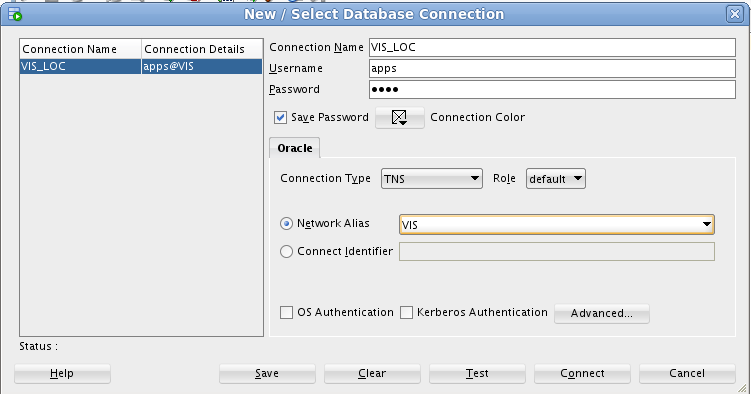The width and height of the screenshot is (751, 394).
Task: Close the database connection dialog
Action: tap(734, 14)
